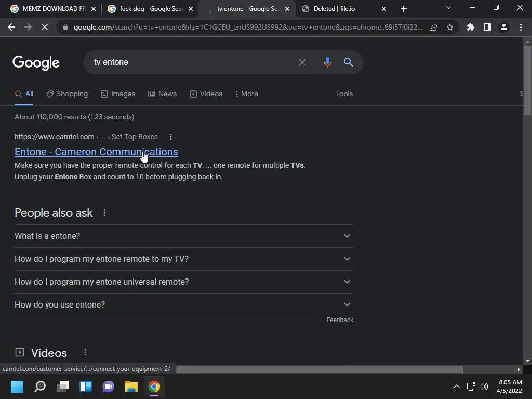This screenshot has width=532, height=399.
Task: Open Task View on the taskbar
Action: 63,387
